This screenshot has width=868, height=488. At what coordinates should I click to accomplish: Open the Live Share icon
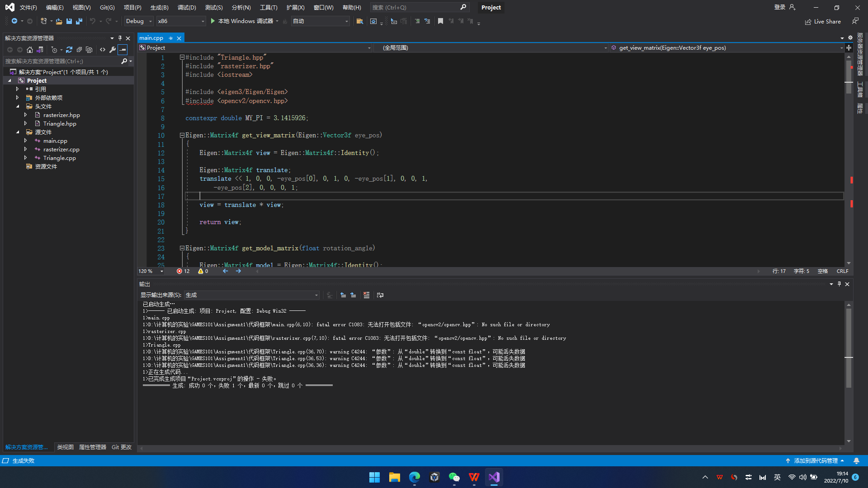(809, 21)
